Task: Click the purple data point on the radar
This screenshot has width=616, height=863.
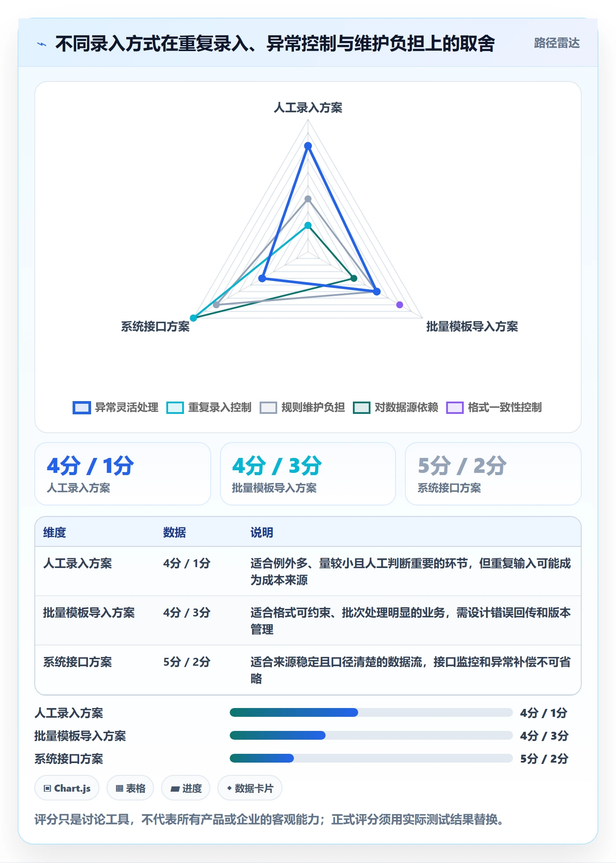Action: [400, 305]
